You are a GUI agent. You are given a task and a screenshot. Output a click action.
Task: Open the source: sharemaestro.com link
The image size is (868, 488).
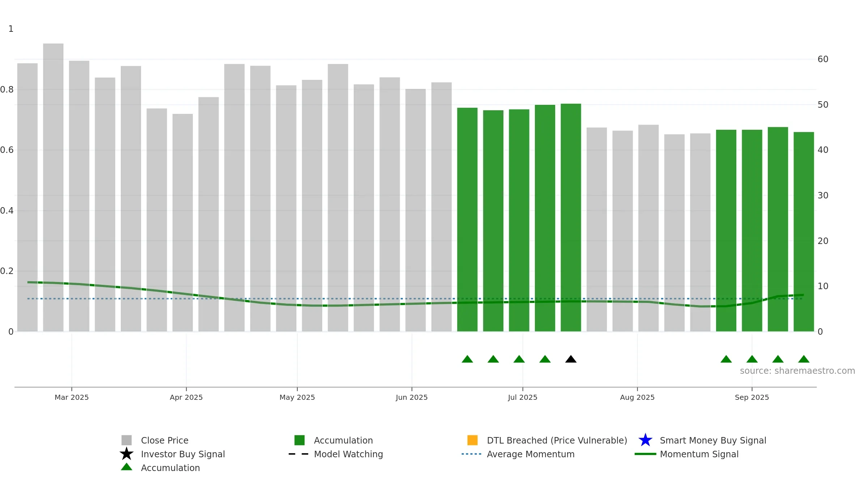click(x=797, y=371)
